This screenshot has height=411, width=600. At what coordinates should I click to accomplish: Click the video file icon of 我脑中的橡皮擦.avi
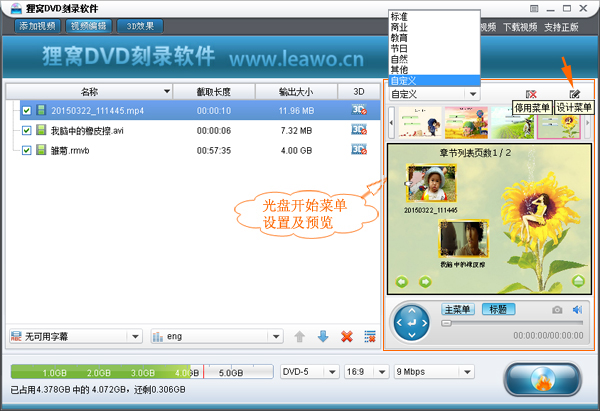[41, 130]
